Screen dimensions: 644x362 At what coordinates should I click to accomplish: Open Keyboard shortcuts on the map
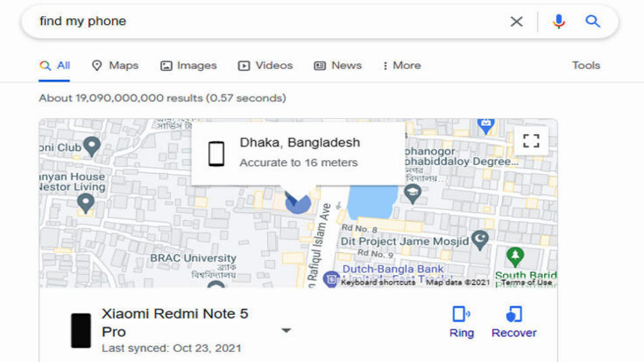pos(378,282)
